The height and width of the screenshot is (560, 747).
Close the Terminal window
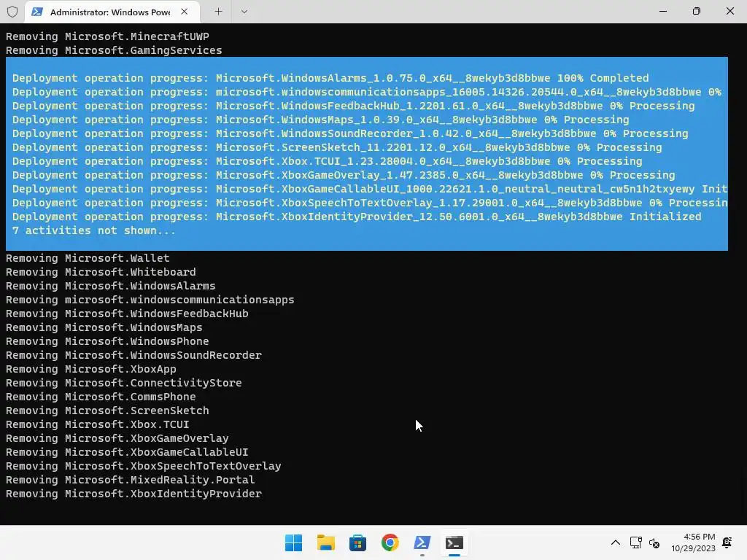point(729,12)
